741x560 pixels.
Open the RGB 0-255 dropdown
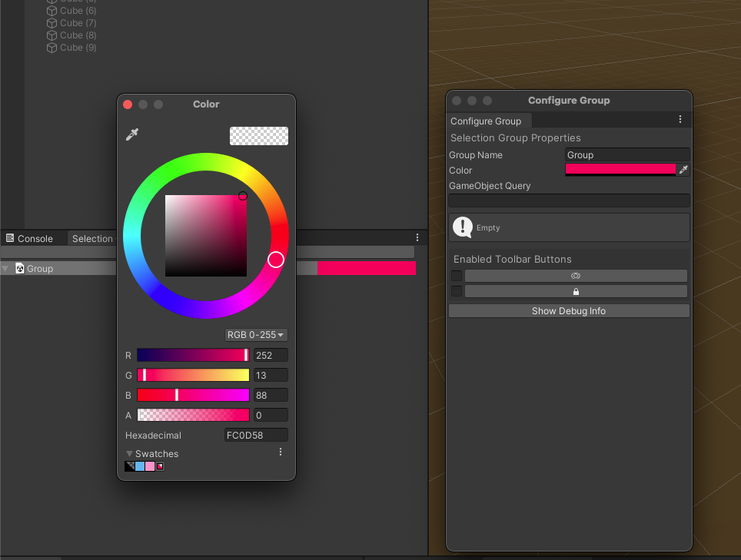255,335
